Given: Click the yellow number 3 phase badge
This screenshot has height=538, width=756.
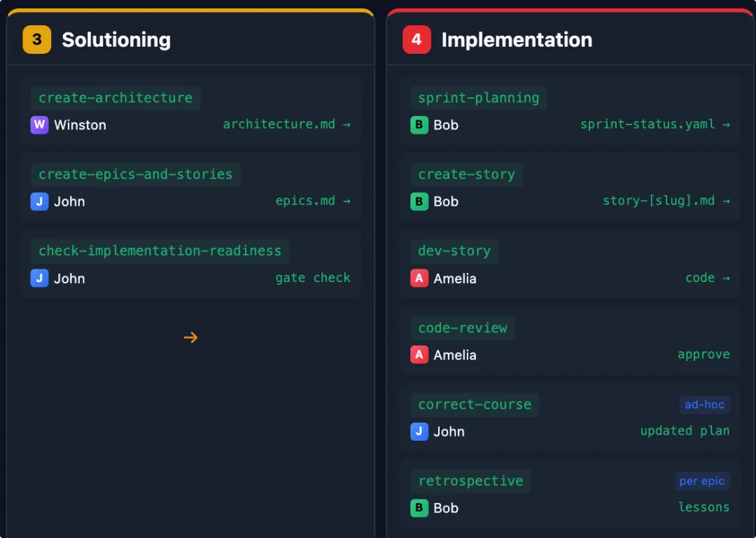Looking at the screenshot, I should pos(37,40).
